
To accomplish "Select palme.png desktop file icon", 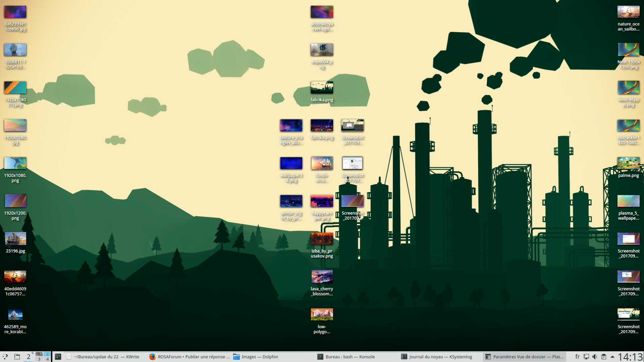I will click(x=628, y=164).
